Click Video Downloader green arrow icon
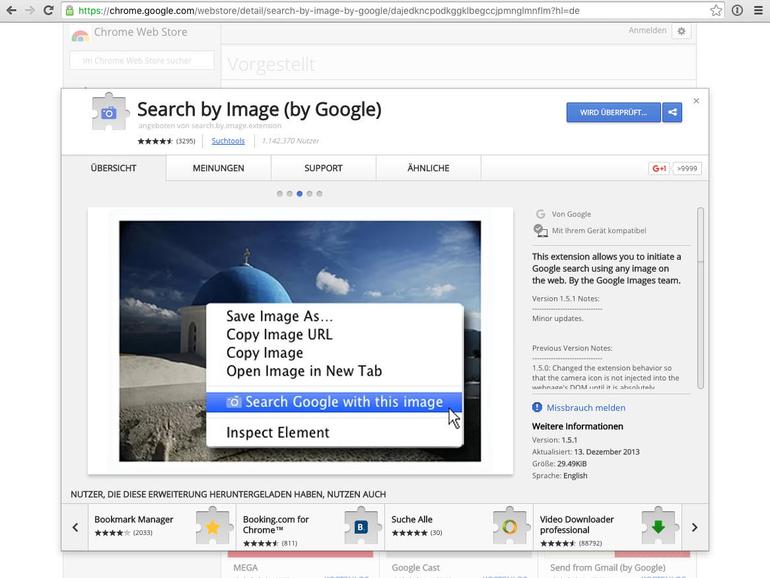The image size is (770, 578). click(659, 525)
